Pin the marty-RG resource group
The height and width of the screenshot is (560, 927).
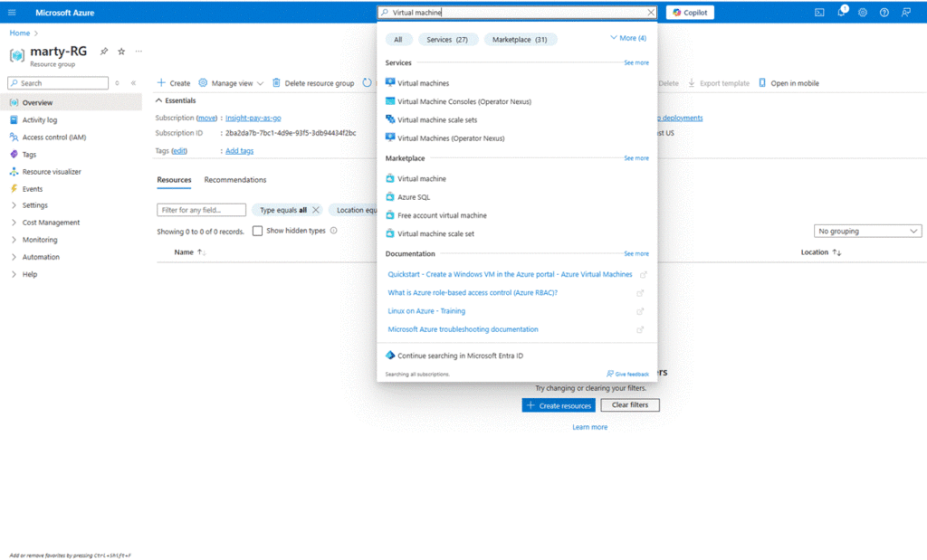pyautogui.click(x=104, y=52)
